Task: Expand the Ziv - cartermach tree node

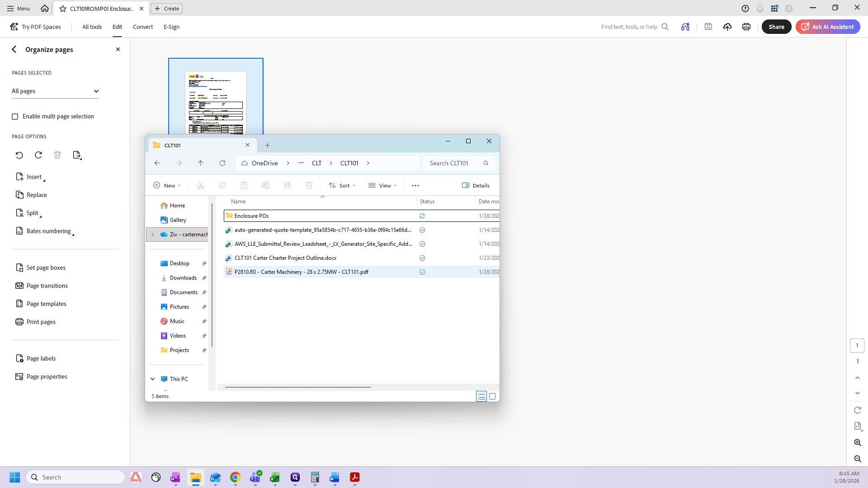Action: tap(153, 235)
